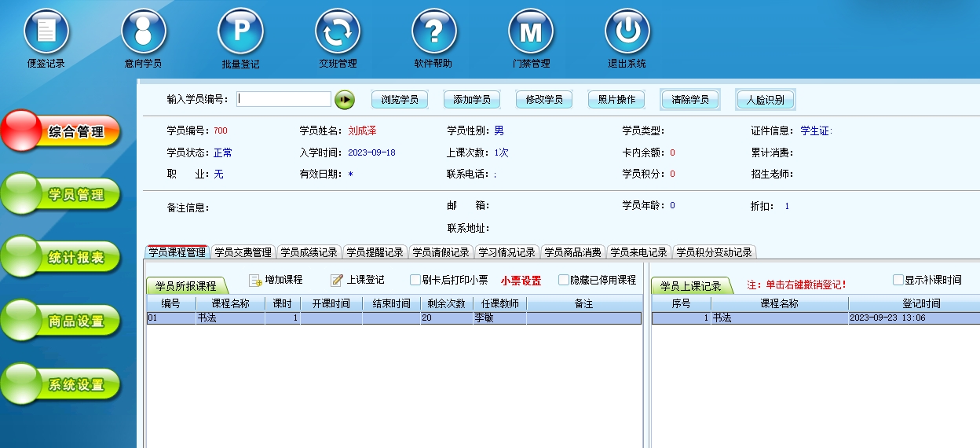Open 交班管理 shift handover icon
This screenshot has width=980, height=448.
338,32
